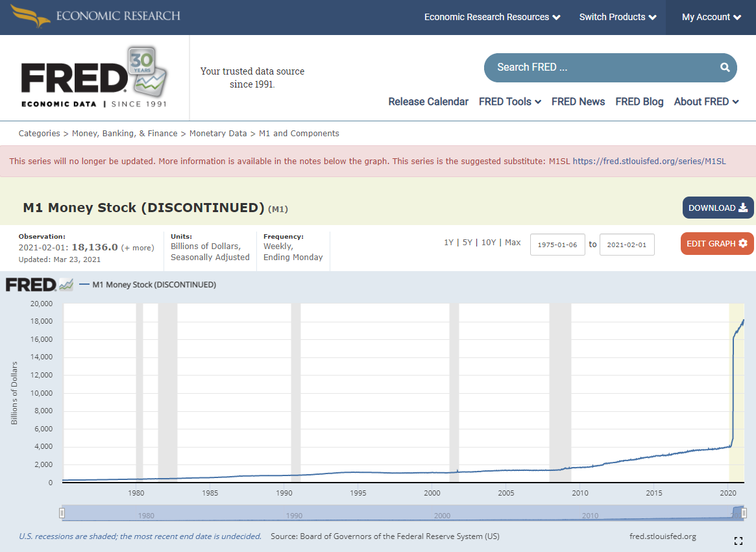This screenshot has width=756, height=552.
Task: Navigate to the Monetary Data breadcrumb
Action: (218, 133)
